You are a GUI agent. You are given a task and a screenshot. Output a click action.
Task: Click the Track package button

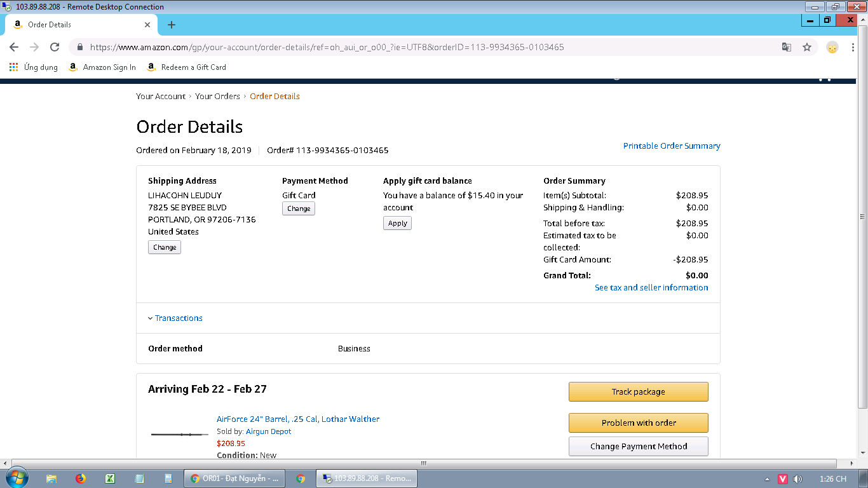(x=638, y=392)
